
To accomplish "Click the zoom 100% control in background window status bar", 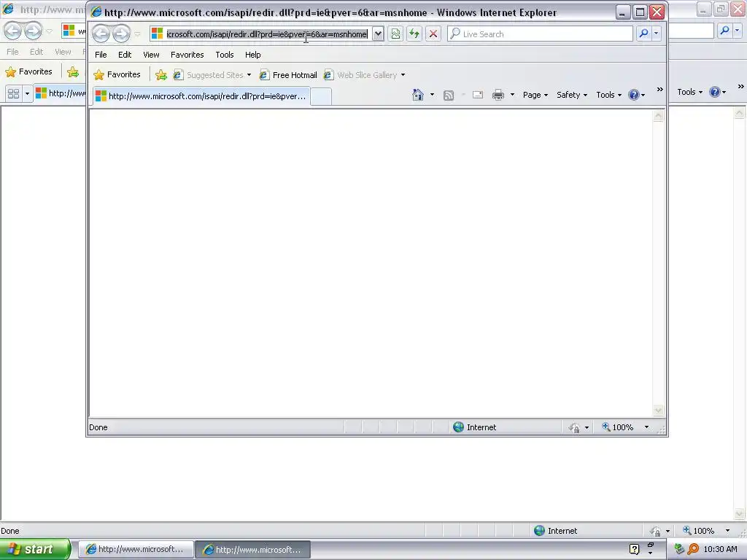I will coord(698,531).
